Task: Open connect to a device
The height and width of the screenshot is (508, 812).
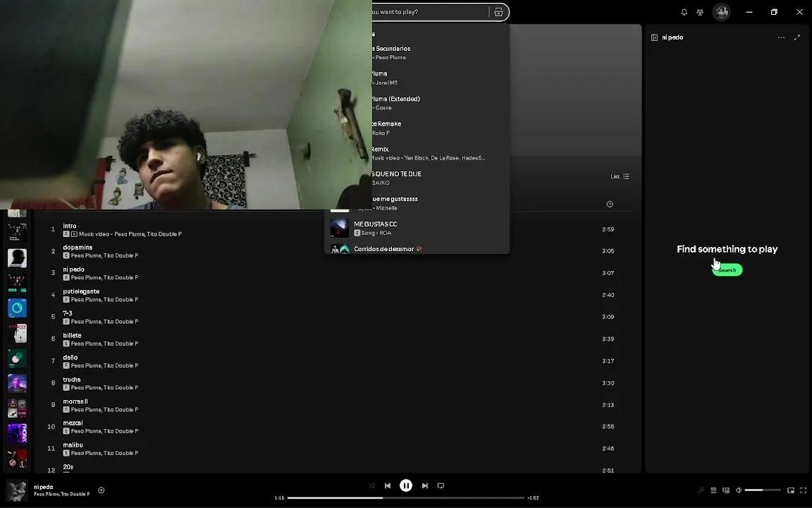Action: (726, 490)
